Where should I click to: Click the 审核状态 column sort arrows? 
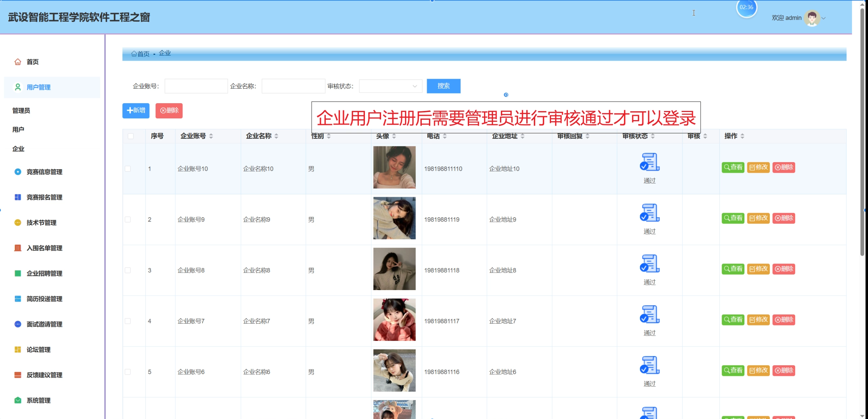point(653,136)
